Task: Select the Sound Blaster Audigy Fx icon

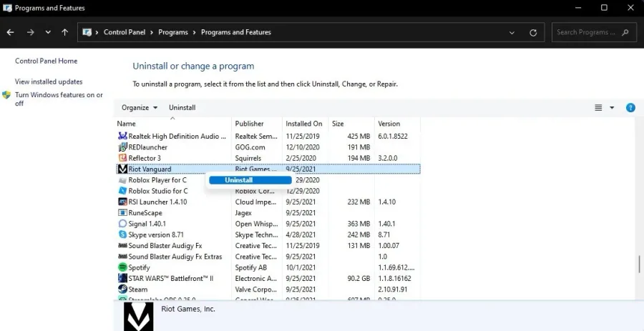Action: tap(122, 246)
